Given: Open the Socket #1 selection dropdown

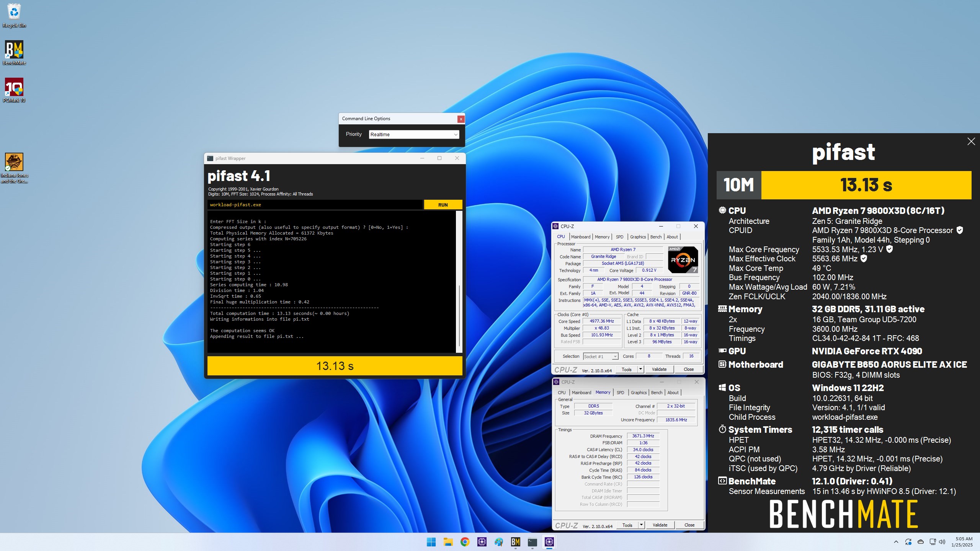Looking at the screenshot, I should click(x=601, y=356).
